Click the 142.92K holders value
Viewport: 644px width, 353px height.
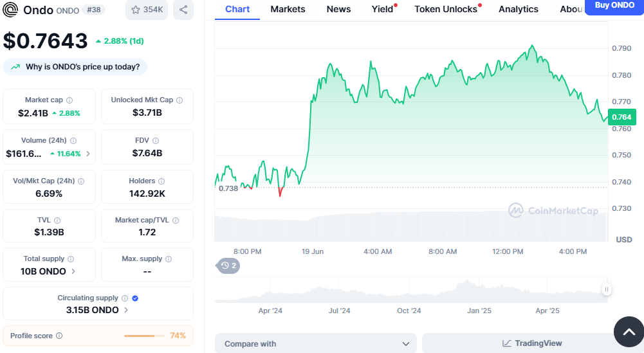(x=147, y=194)
